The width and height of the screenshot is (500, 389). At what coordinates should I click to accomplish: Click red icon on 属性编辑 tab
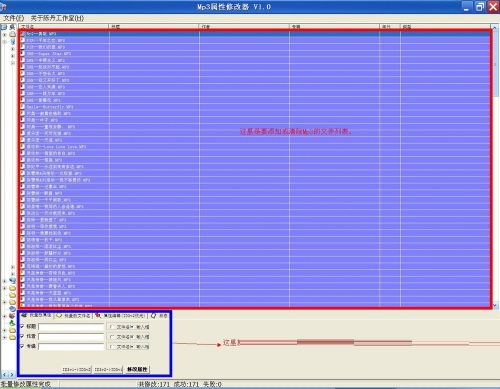[98, 315]
